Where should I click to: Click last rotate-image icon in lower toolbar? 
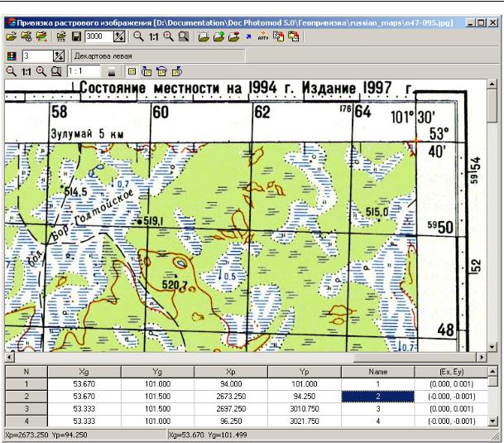[177, 71]
